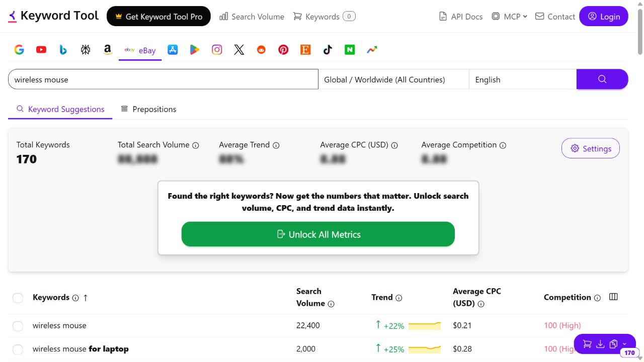This screenshot has width=644, height=362.
Task: Check the 'wireless mouse for laptop' row checkbox
Action: click(18, 349)
